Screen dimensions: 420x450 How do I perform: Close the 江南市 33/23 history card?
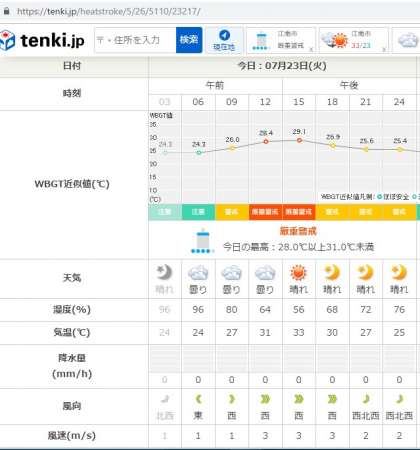tap(384, 49)
